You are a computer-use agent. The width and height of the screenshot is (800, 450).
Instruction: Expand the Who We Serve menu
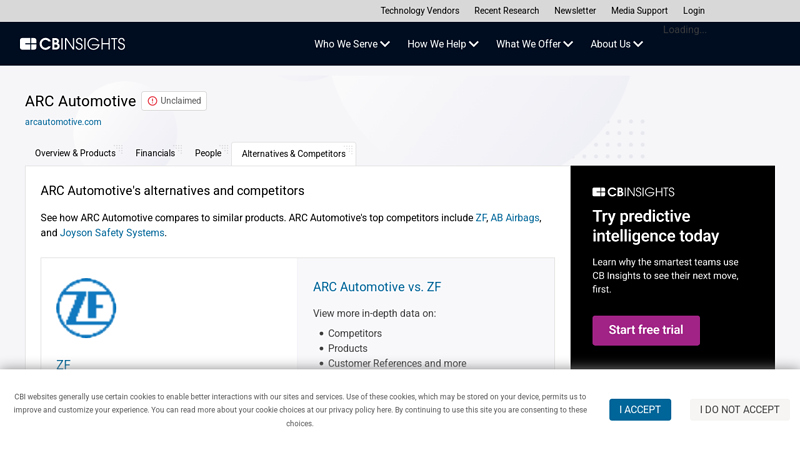tap(352, 44)
